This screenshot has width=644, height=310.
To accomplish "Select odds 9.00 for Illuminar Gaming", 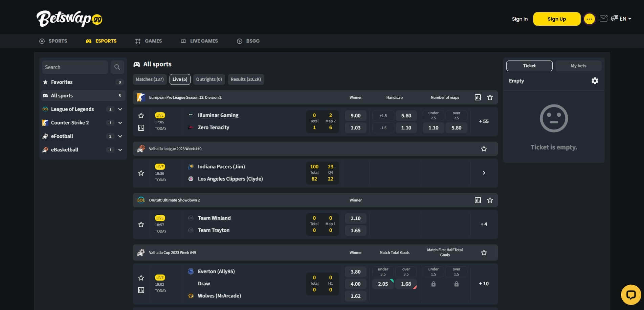I will click(x=355, y=115).
